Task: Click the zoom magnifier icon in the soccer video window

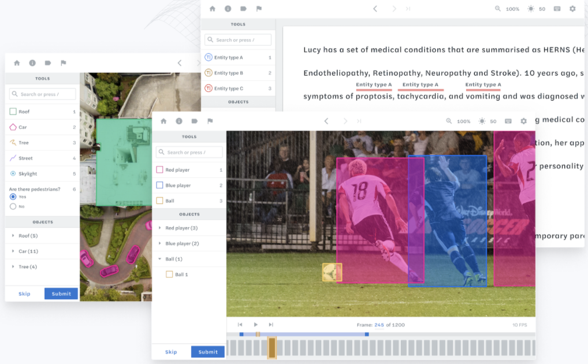Action: [449, 121]
